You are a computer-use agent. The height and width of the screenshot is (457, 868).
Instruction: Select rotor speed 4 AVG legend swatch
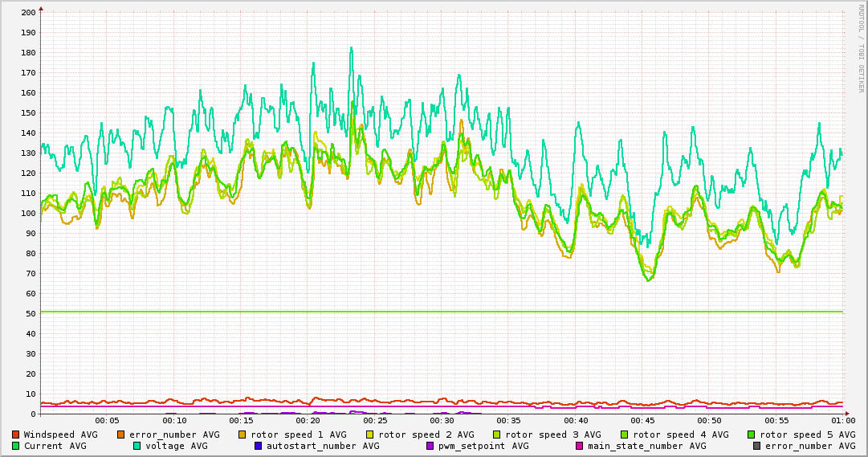pos(625,435)
